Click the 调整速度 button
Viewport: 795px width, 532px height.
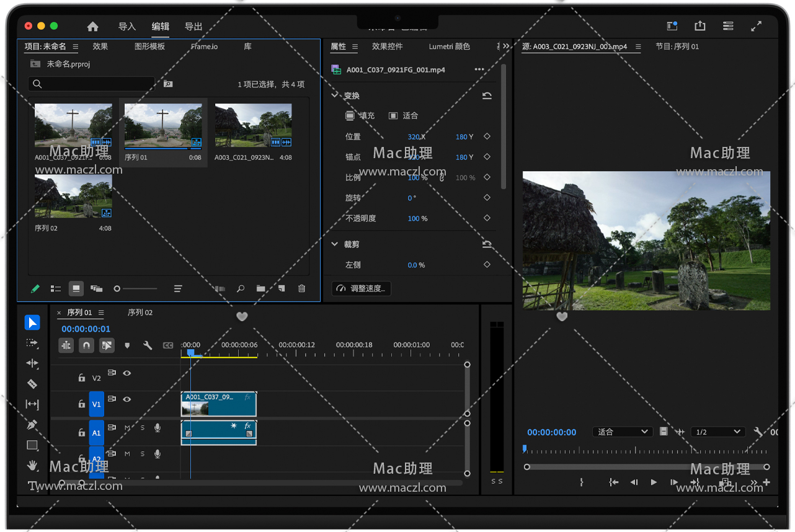click(x=362, y=288)
